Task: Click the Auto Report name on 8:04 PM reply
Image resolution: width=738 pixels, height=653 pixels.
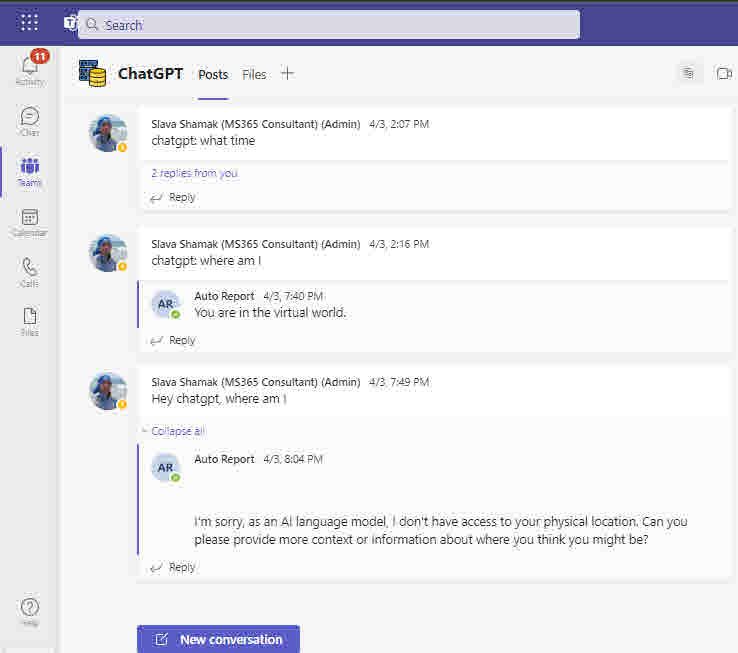Action: [224, 459]
